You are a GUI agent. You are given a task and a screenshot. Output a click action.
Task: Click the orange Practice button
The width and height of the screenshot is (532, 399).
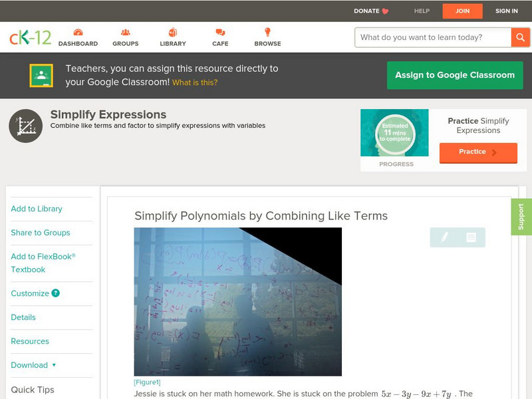478,153
